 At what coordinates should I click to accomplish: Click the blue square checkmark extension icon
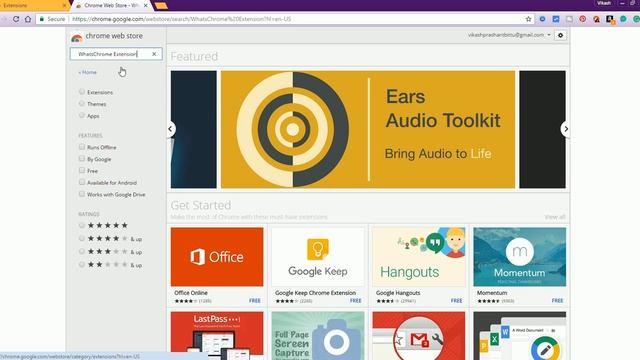click(556, 19)
